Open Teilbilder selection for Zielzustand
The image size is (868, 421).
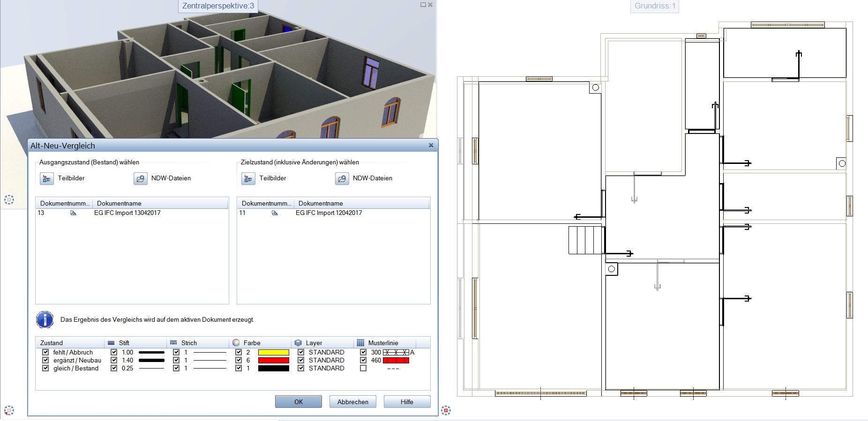click(248, 178)
